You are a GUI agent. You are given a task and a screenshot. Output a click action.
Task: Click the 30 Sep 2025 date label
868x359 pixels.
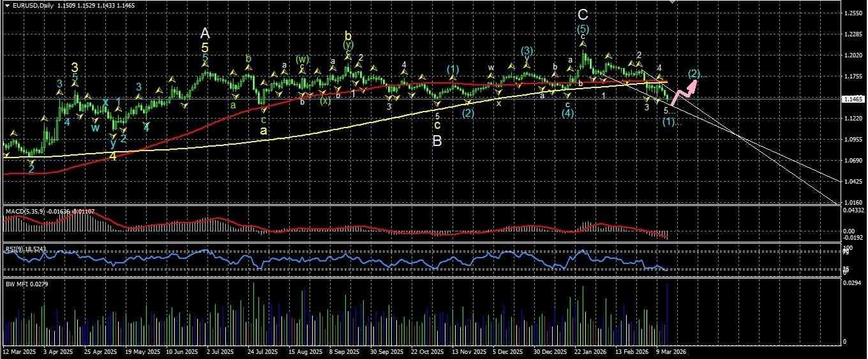pyautogui.click(x=385, y=351)
